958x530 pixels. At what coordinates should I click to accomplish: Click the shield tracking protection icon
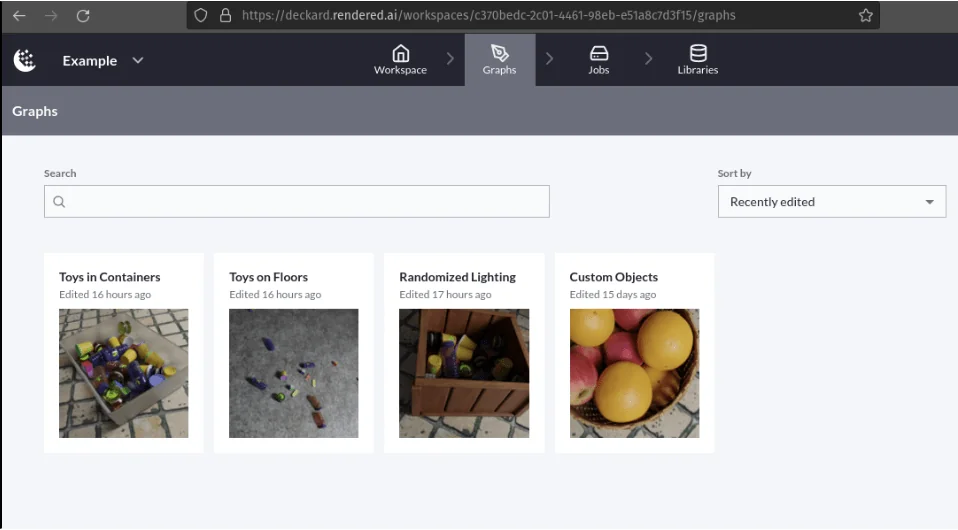tap(200, 15)
